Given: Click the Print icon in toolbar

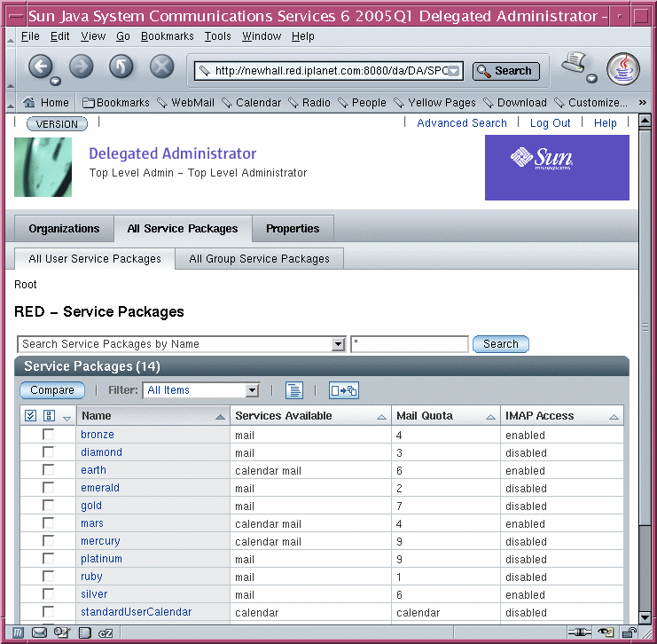Looking at the screenshot, I should click(x=573, y=62).
